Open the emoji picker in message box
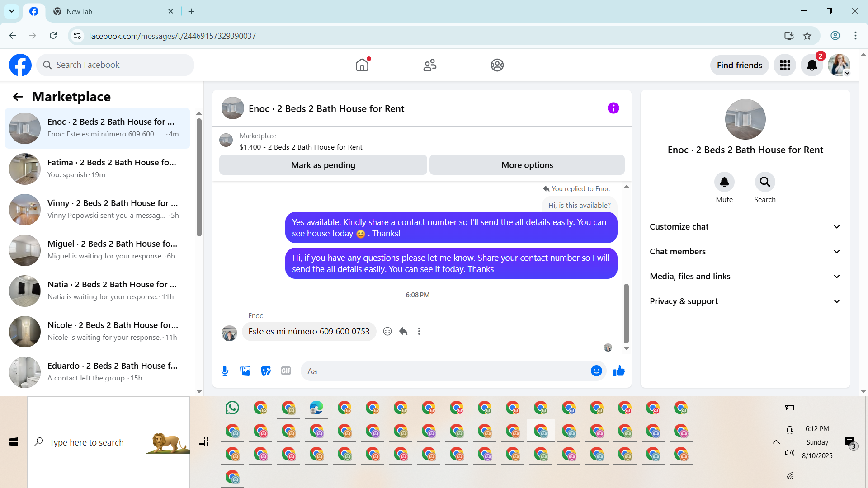This screenshot has height=488, width=868. pos(596,371)
